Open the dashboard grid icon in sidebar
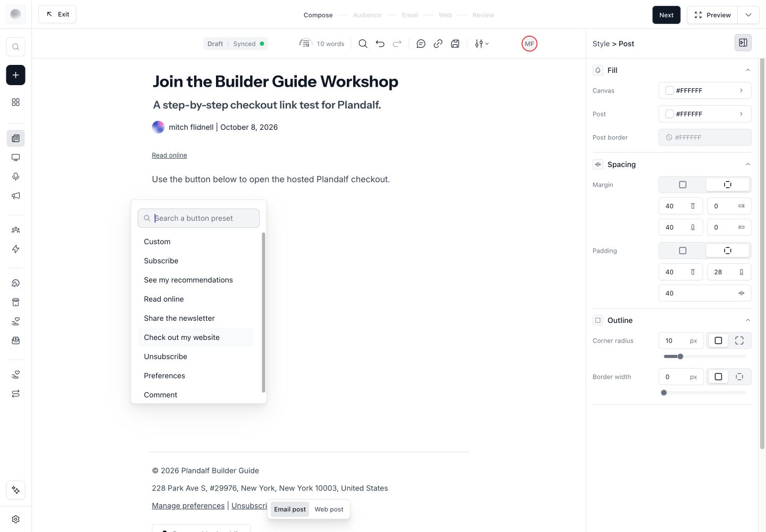This screenshot has height=532, width=766. click(x=15, y=102)
